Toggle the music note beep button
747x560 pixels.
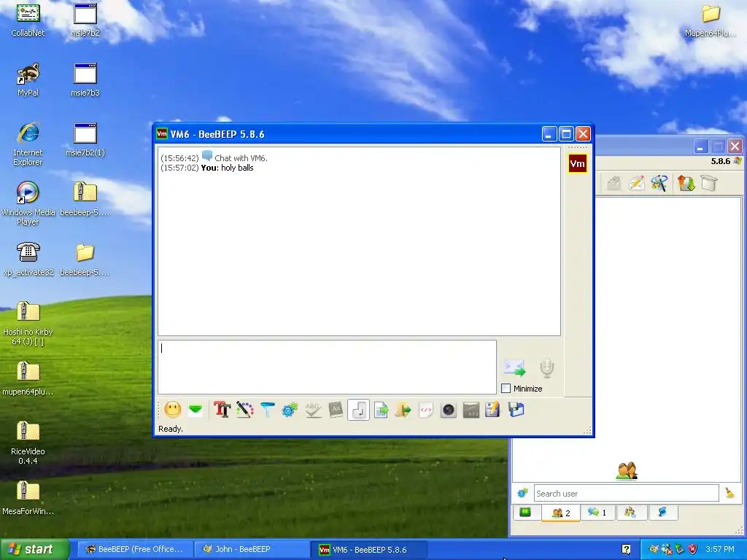[359, 410]
